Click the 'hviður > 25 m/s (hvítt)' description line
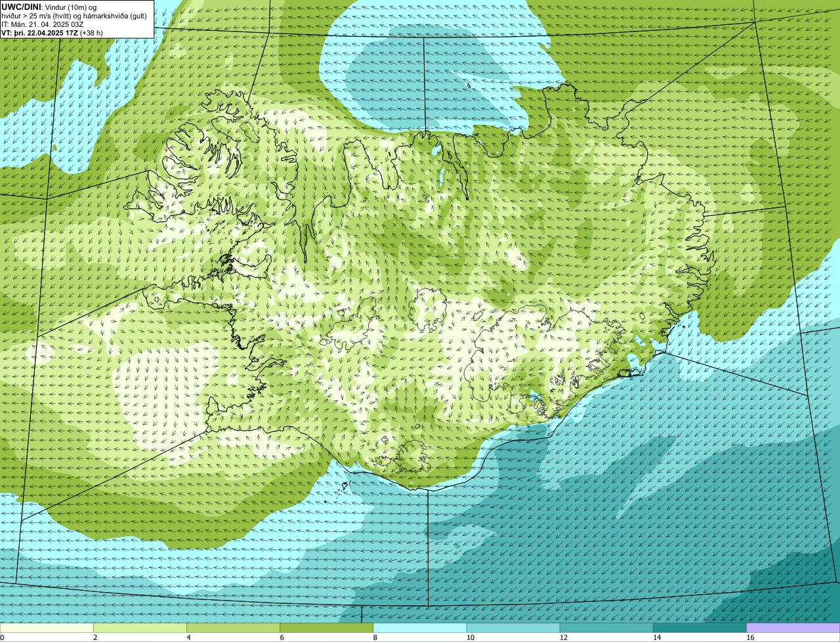This screenshot has height=642, width=840. click(x=74, y=16)
